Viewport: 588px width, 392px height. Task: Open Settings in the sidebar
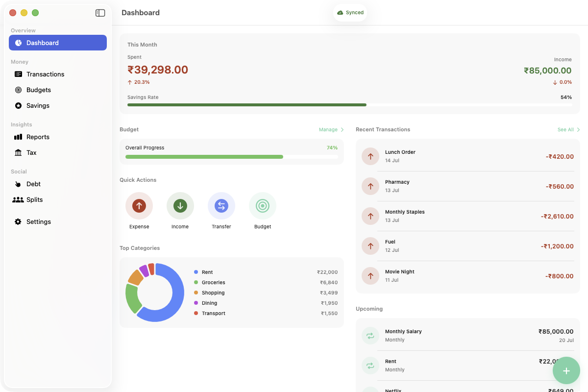(58, 221)
